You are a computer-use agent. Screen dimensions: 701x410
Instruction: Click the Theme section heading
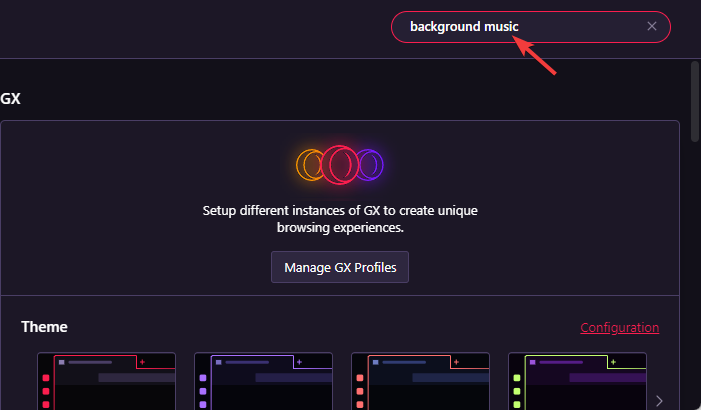44,327
